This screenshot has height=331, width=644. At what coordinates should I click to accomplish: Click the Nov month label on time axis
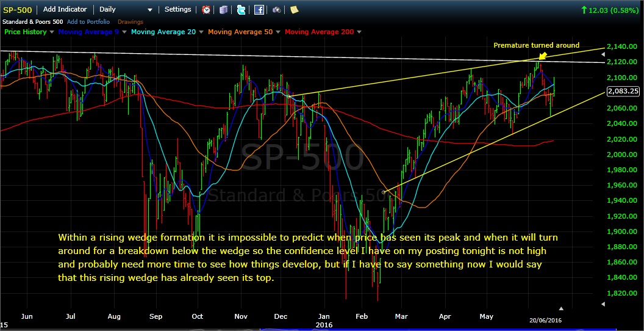[x=241, y=316]
